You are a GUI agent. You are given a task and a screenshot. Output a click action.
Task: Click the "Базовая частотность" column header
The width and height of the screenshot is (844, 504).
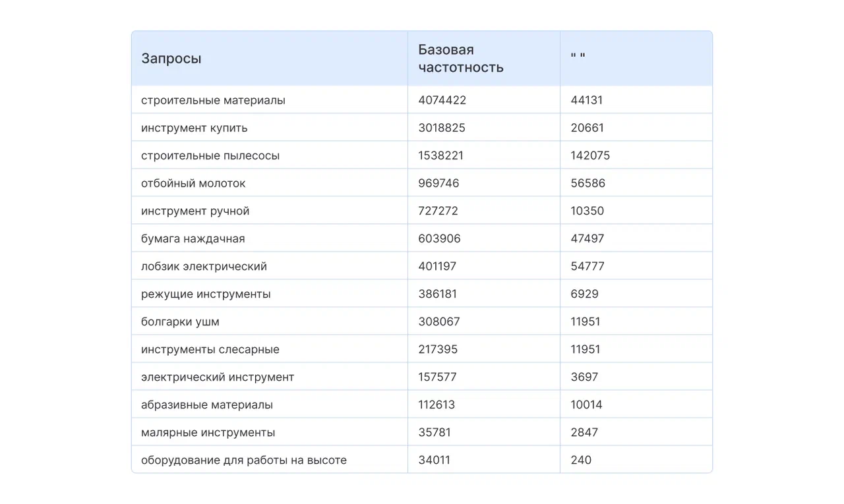461,59
